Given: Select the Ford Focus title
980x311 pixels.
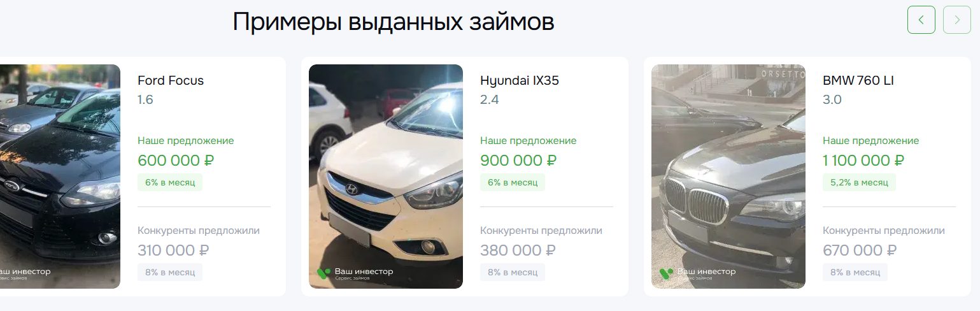Looking at the screenshot, I should [171, 81].
